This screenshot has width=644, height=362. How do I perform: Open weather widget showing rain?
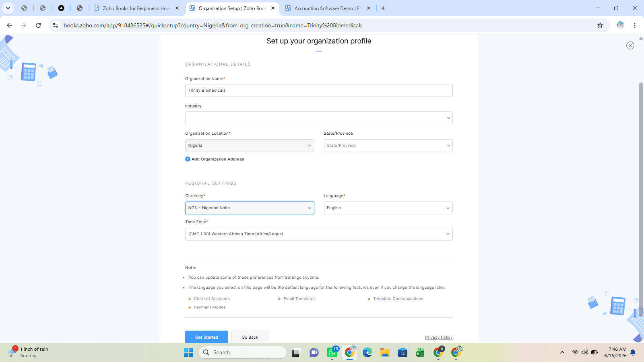[29, 352]
